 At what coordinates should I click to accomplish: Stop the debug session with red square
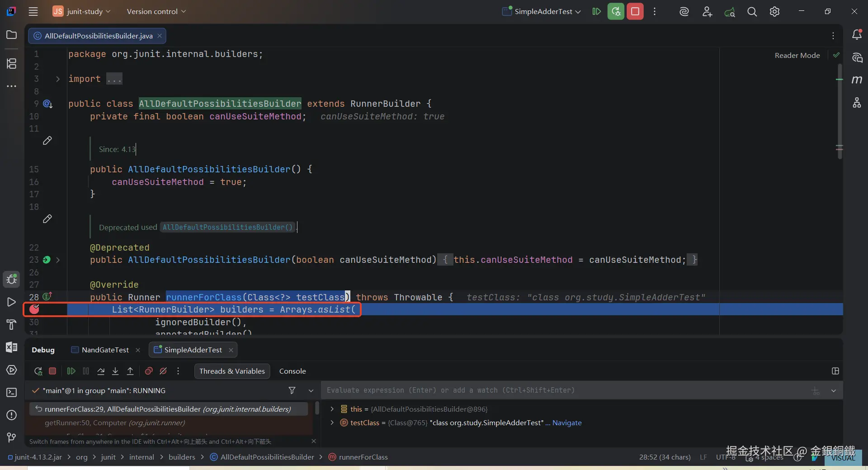[52, 371]
